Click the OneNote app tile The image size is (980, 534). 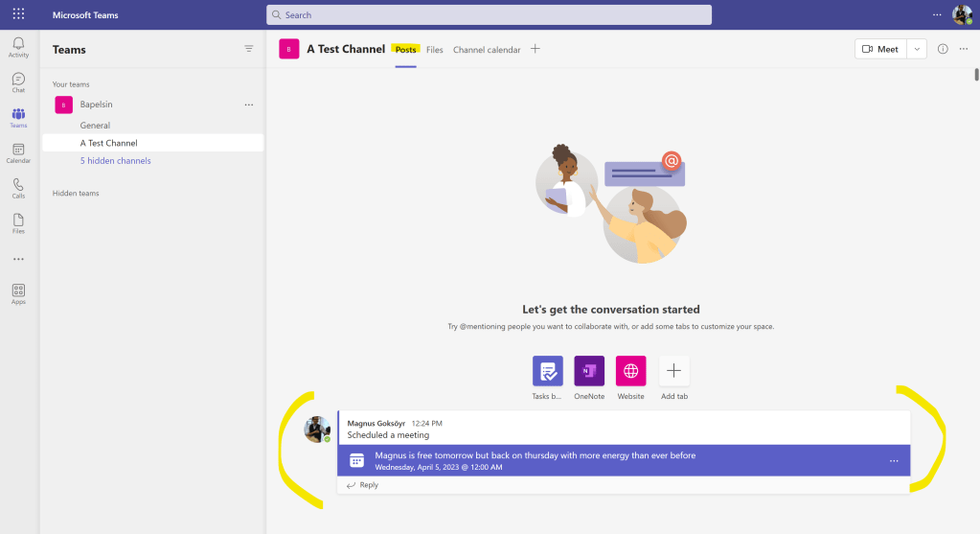coord(589,371)
